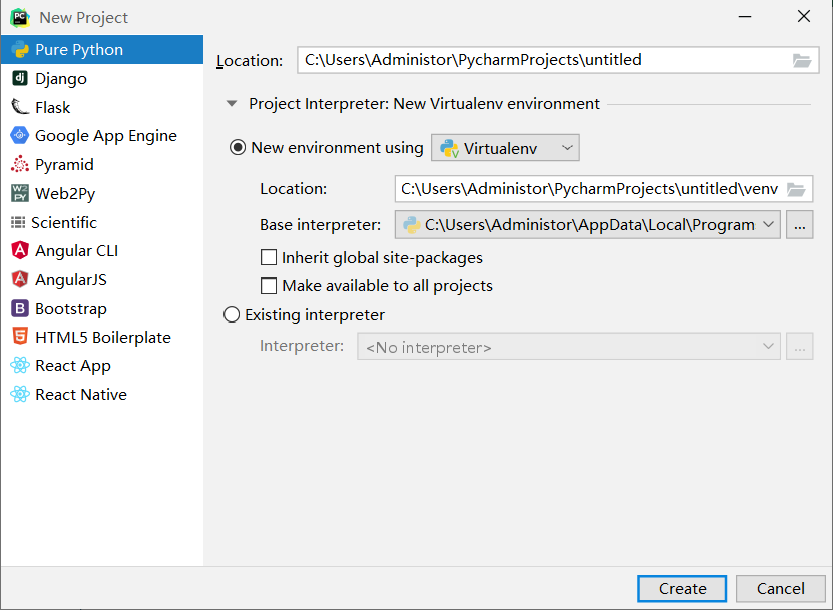Click the AngularJS icon
The image size is (833, 610).
(x=20, y=279)
